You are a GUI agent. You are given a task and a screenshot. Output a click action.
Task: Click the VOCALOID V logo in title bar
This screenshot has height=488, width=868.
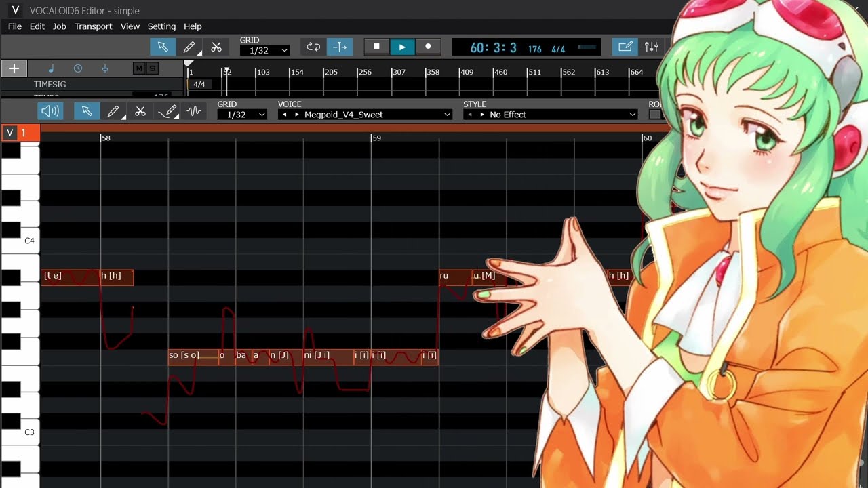point(15,10)
